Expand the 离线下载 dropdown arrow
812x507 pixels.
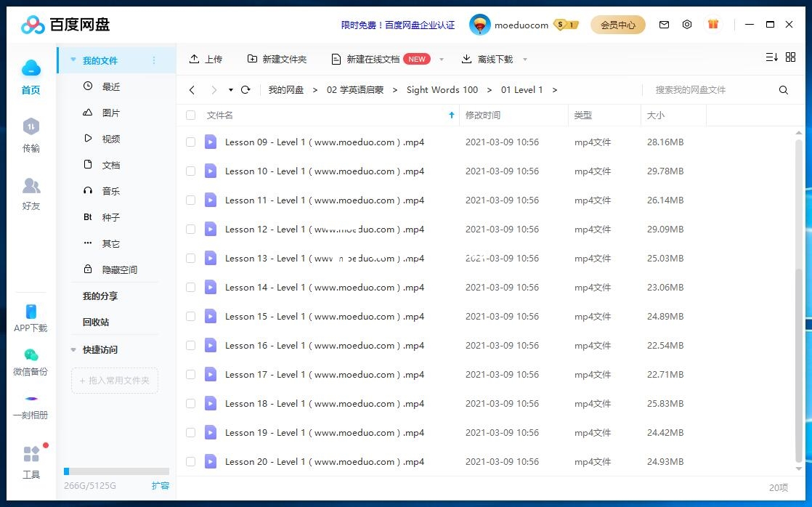click(525, 59)
